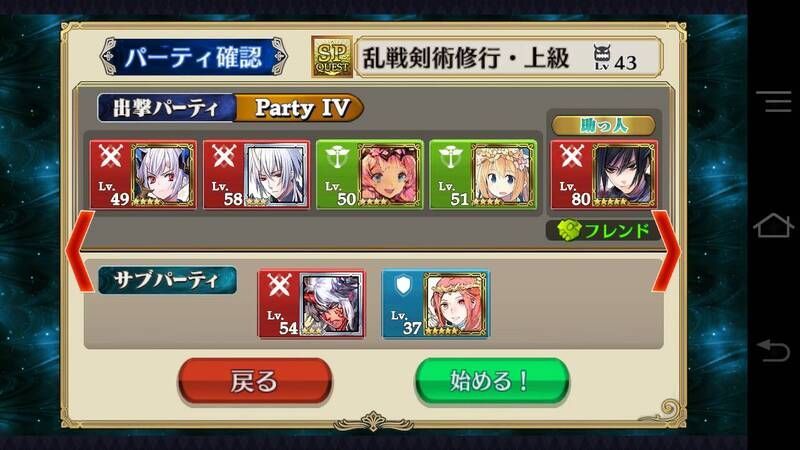The width and height of the screenshot is (800, 450).
Task: Tap the Android home icon
Action: pyautogui.click(x=773, y=226)
